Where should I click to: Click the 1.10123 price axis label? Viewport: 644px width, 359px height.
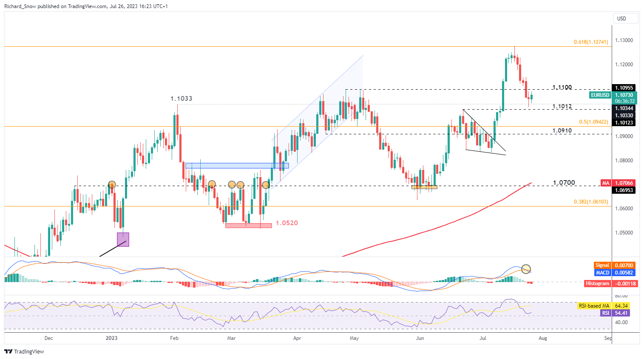click(x=624, y=123)
